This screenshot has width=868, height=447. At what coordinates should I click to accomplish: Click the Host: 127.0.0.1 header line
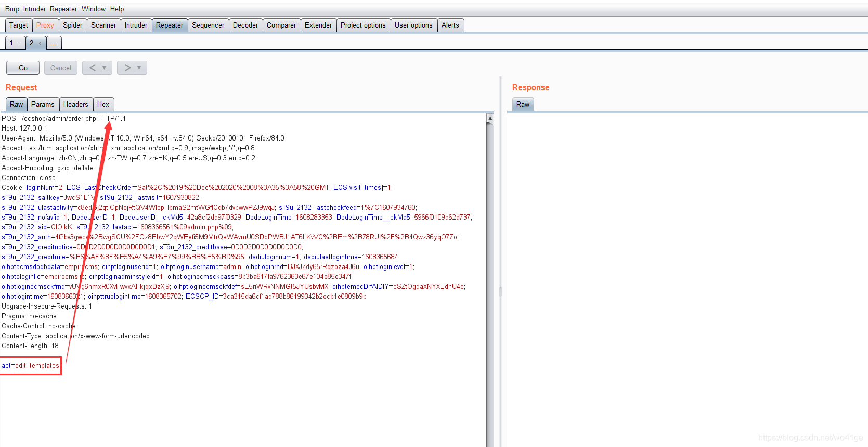point(24,128)
